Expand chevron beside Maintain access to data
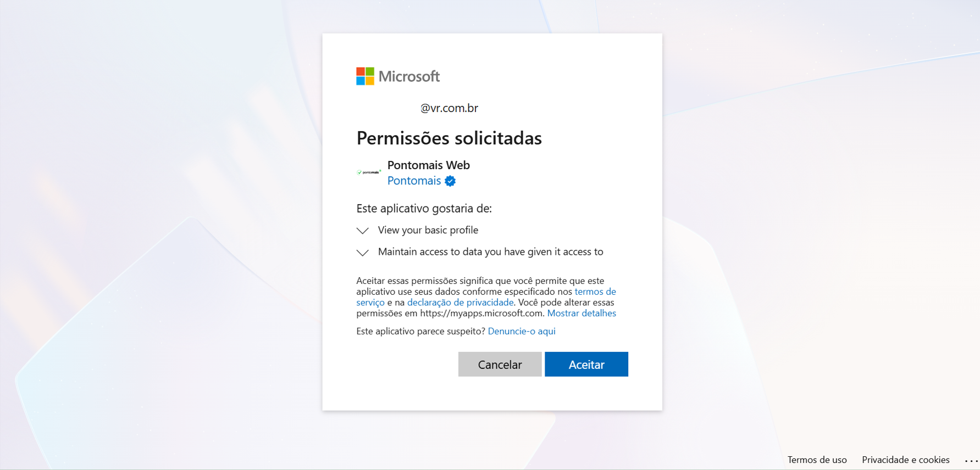 (363, 253)
